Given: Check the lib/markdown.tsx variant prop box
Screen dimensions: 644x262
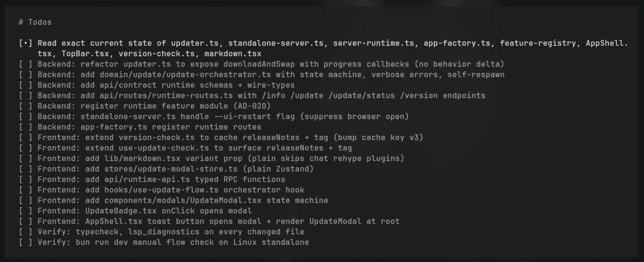Looking at the screenshot, I should click(x=25, y=158).
